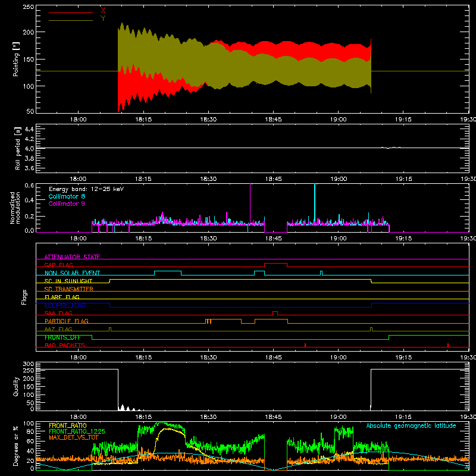Click the GAP_FLAG label
476x476 pixels.
(58, 265)
